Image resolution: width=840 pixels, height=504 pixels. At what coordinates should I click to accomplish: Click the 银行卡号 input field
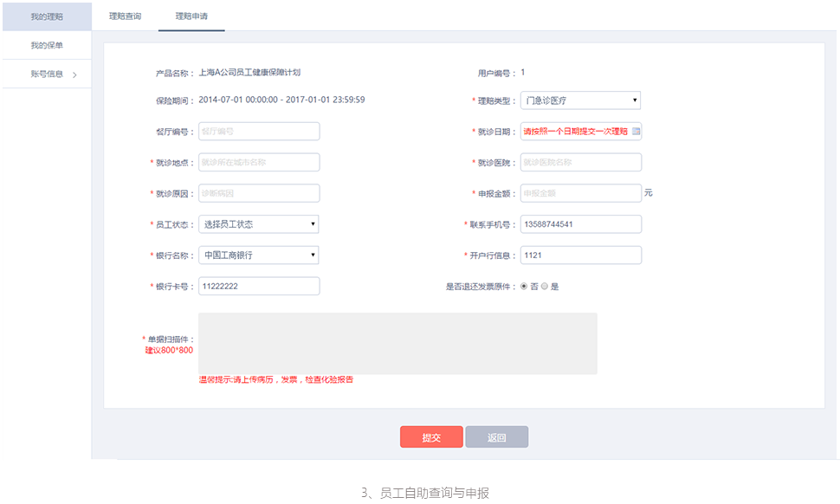tap(259, 286)
